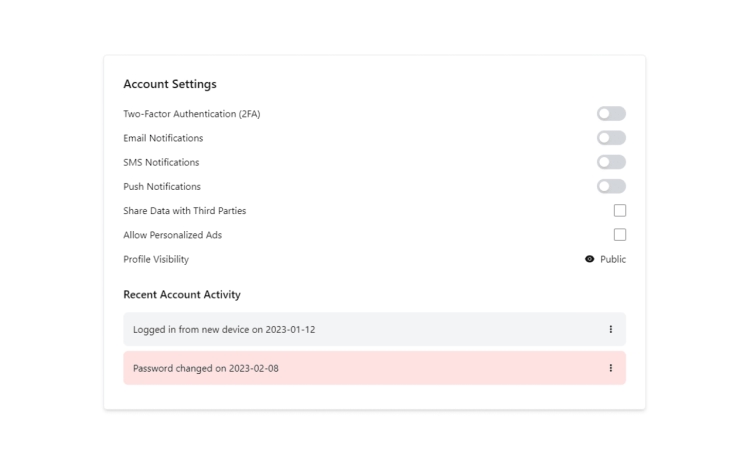Switch on Push Notifications
The height and width of the screenshot is (469, 750).
611,186
